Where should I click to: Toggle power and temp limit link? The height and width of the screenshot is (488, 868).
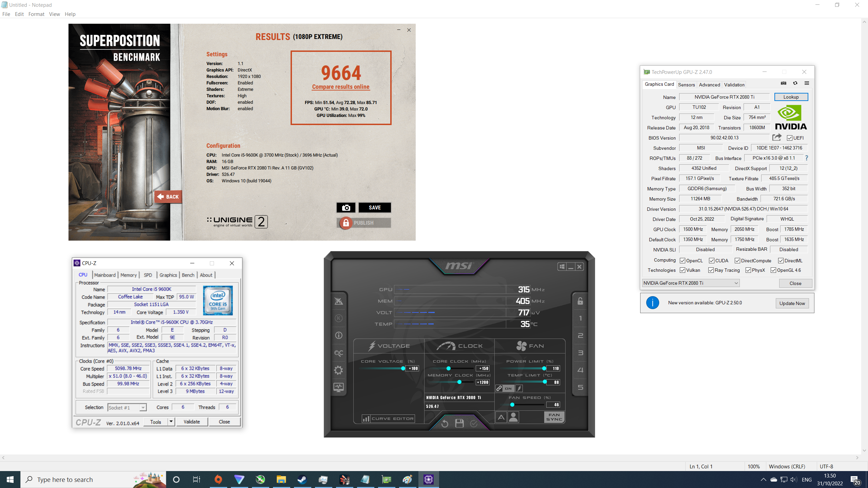(499, 388)
